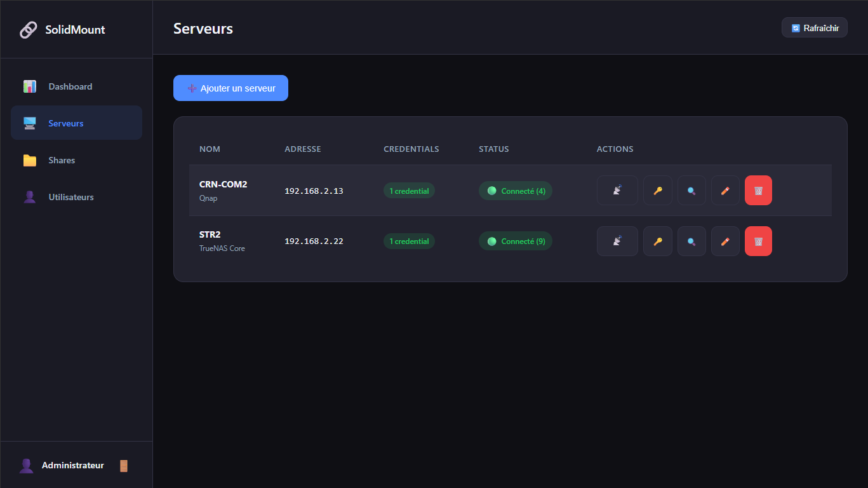
Task: Open the key icon for STR2 credentials
Action: point(657,241)
